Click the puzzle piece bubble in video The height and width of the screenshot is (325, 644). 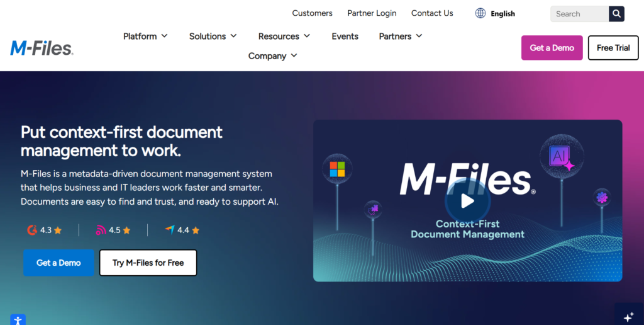(374, 209)
